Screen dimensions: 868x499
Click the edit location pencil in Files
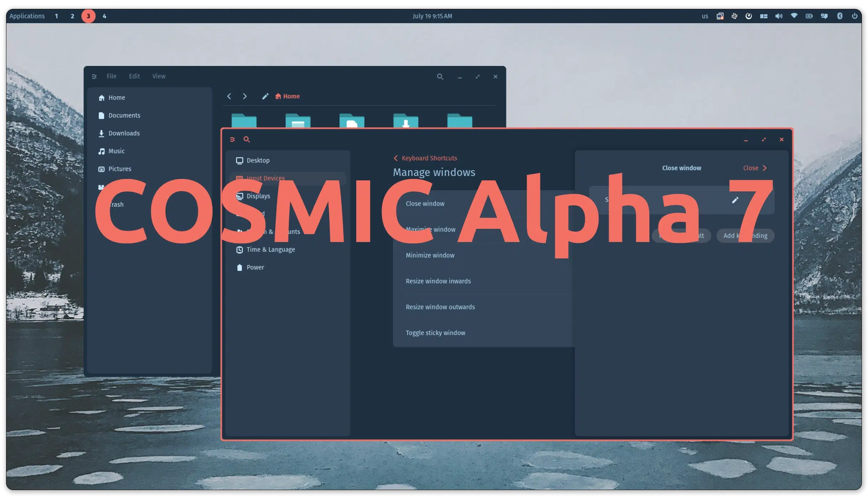[x=265, y=96]
